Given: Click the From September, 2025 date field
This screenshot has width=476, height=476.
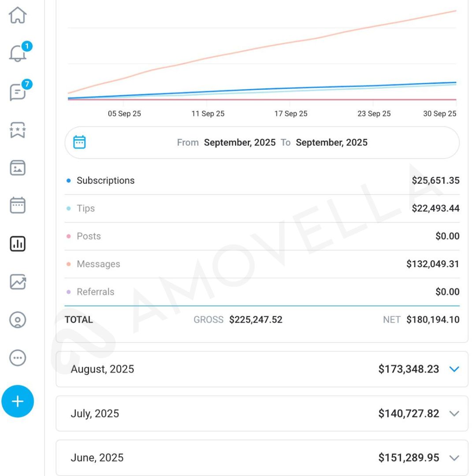Looking at the screenshot, I should coord(239,143).
